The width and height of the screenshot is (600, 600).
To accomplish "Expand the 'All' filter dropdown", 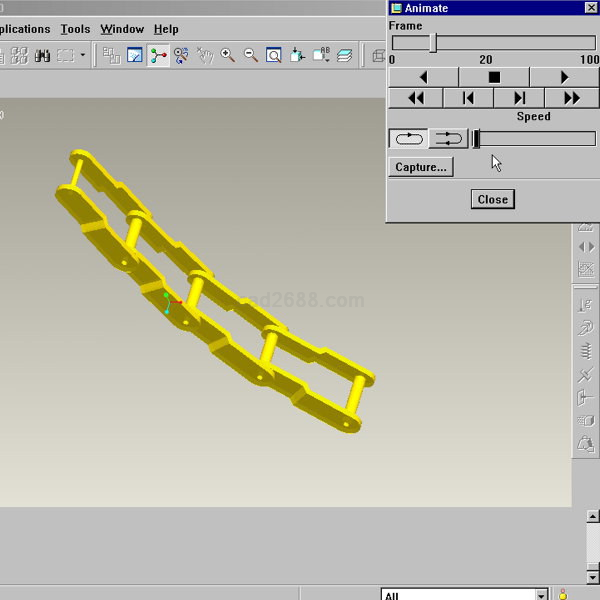I will tap(541, 595).
